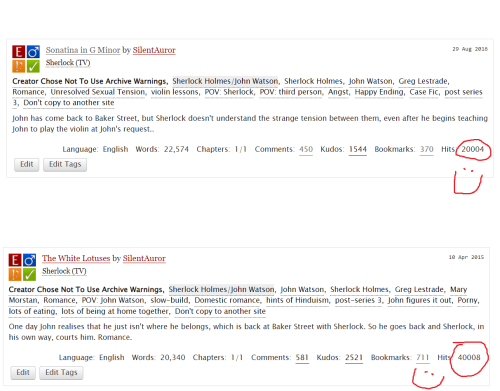Click the Greg Lestrade tag on White Lotuses listing

point(420,290)
